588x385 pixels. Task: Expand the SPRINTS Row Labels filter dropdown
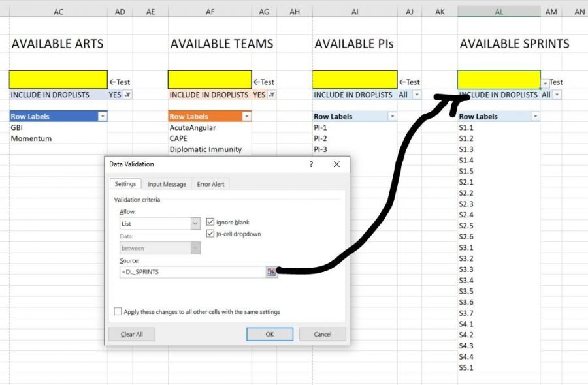pos(535,116)
